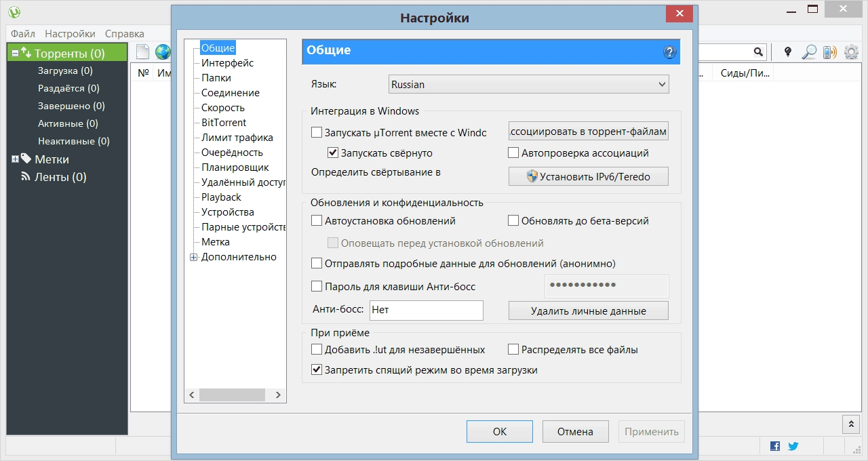868x461 pixels.
Task: Expand the Дополнительно settings node
Action: pos(195,257)
